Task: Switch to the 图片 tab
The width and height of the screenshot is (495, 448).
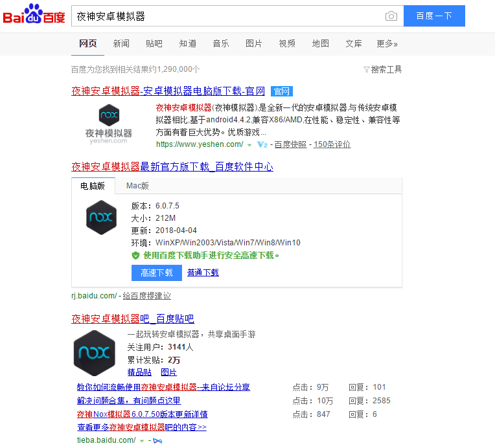Action: click(254, 43)
